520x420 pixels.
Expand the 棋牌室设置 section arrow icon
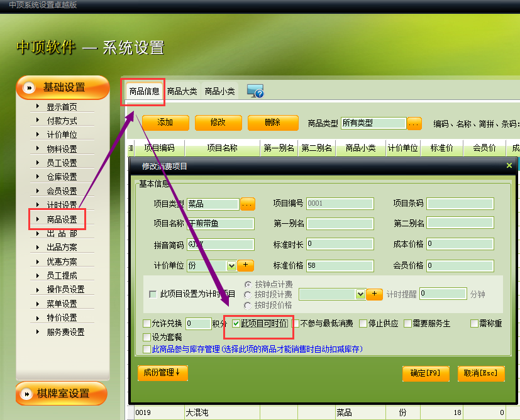[x=26, y=394]
